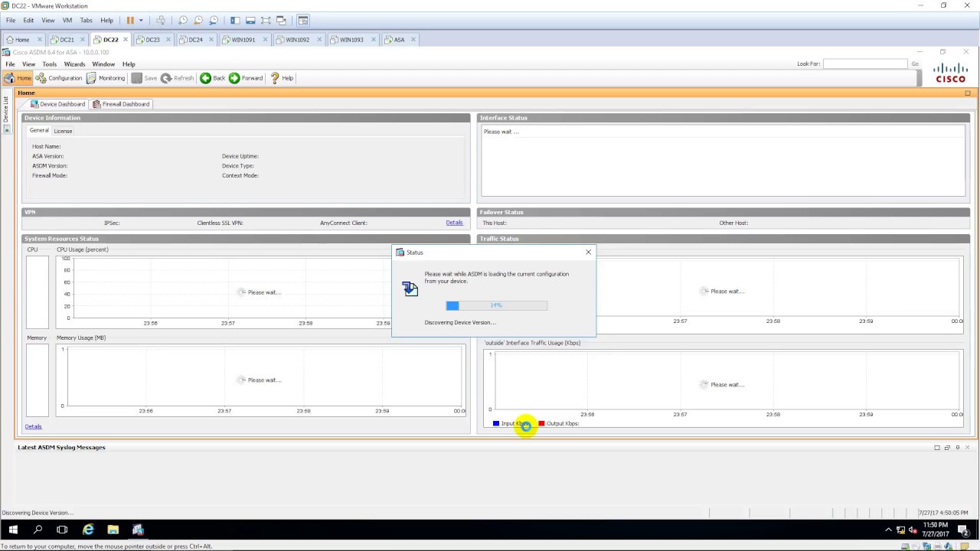The image size is (980, 551).
Task: Switch to the WIN1091 VM tab
Action: [x=243, y=40]
